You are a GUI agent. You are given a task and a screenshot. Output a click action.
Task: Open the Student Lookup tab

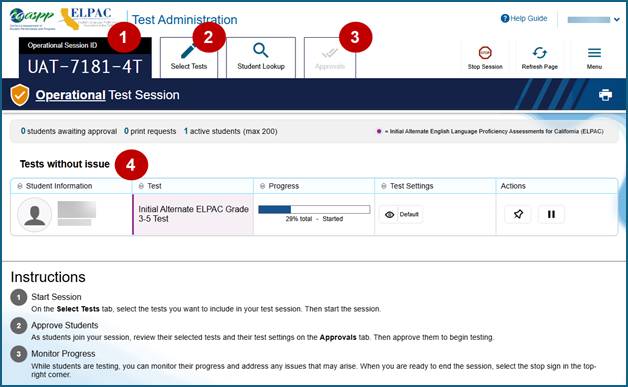tap(261, 58)
